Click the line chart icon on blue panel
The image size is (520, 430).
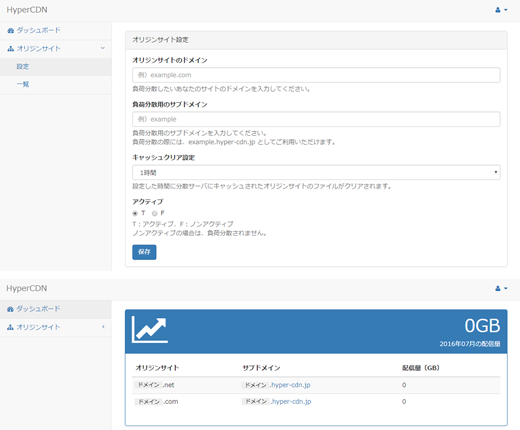pos(150,329)
